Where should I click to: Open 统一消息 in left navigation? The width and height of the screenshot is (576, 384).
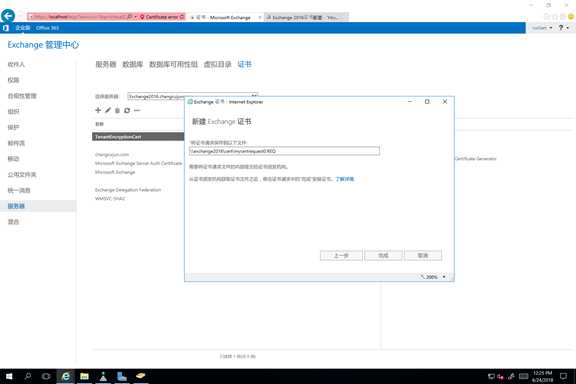coord(19,190)
